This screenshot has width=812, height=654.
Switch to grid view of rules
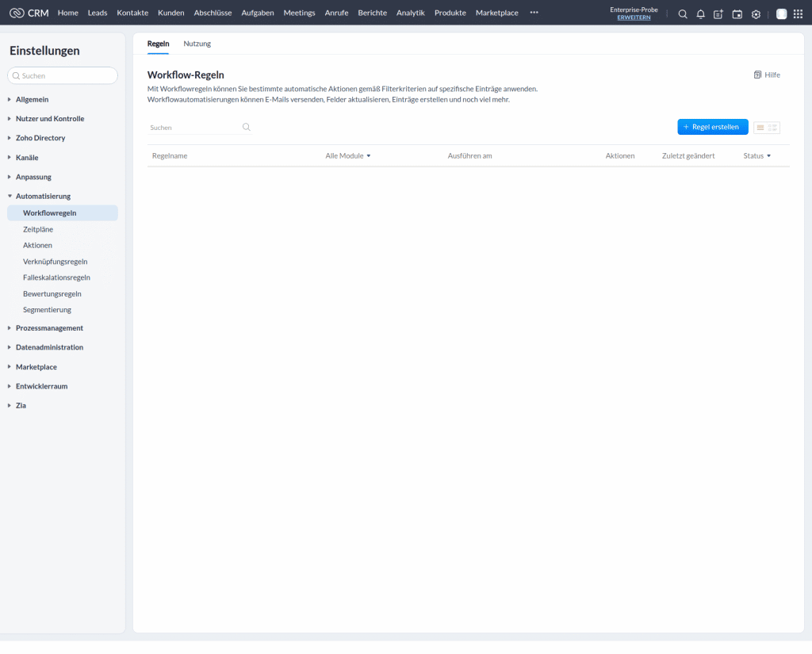click(x=773, y=127)
